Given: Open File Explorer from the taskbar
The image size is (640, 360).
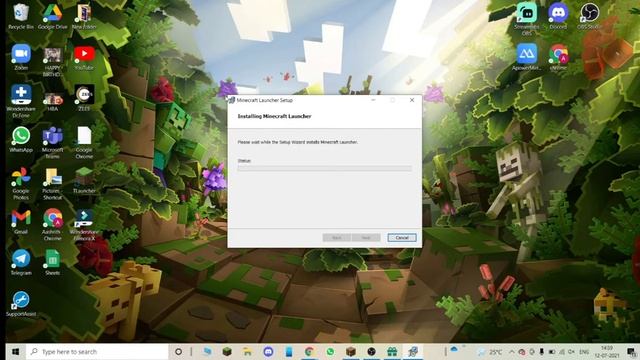Looking at the screenshot, I should tap(247, 351).
